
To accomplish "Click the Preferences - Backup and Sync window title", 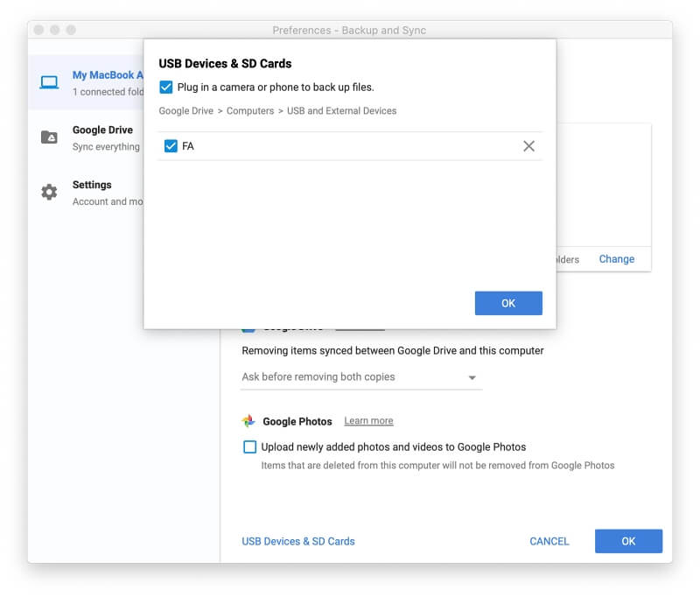I will coord(349,30).
